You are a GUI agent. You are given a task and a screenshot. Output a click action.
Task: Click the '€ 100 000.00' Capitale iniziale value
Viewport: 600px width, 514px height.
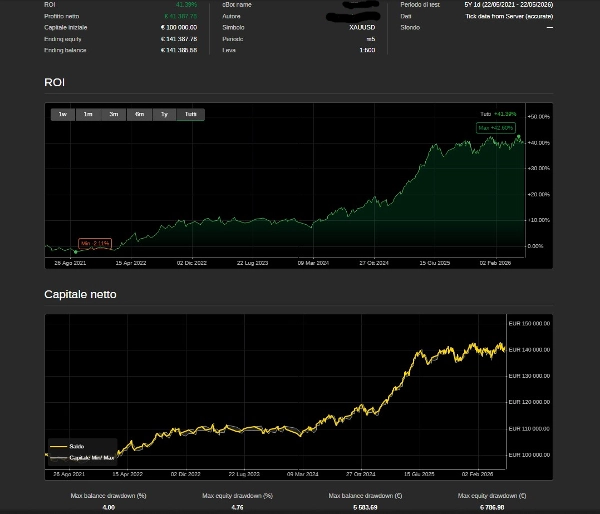(179, 28)
